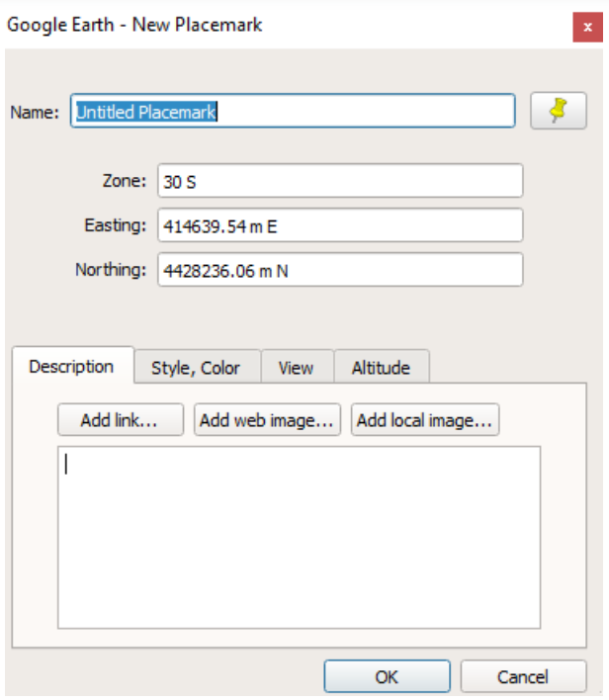Cancel the new placemark
This screenshot has width=609, height=700.
tap(523, 677)
